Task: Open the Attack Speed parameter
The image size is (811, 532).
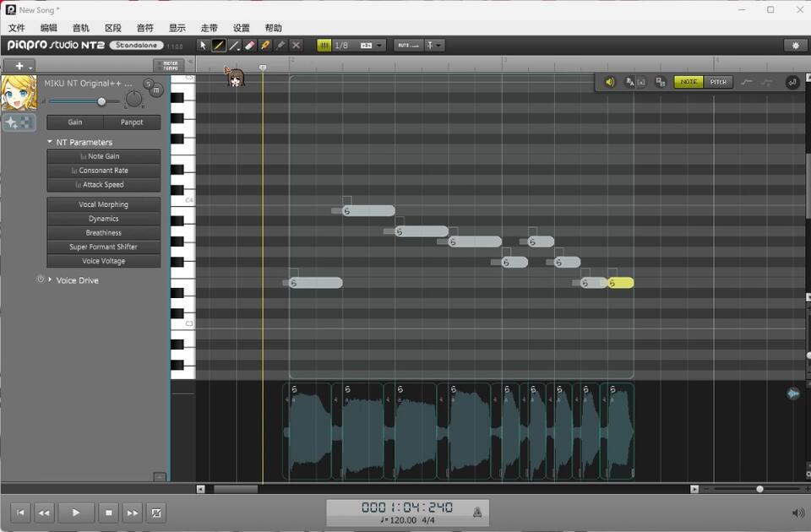Action: (103, 185)
